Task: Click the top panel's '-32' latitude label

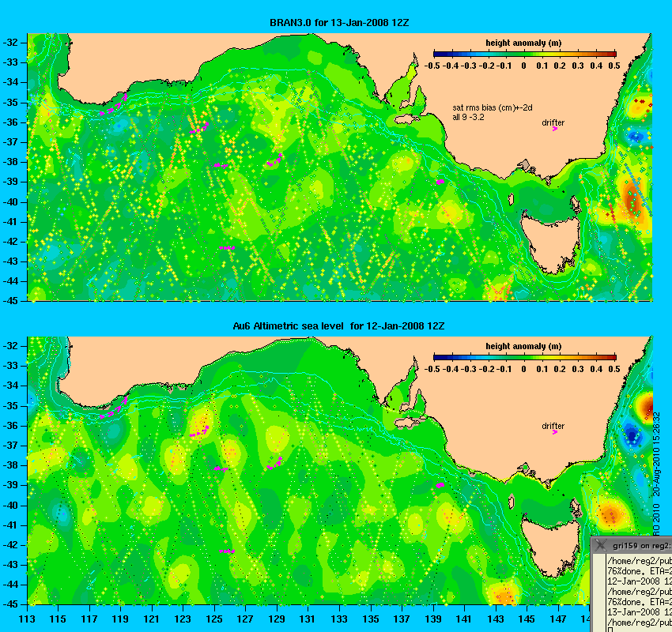Action: click(10, 43)
